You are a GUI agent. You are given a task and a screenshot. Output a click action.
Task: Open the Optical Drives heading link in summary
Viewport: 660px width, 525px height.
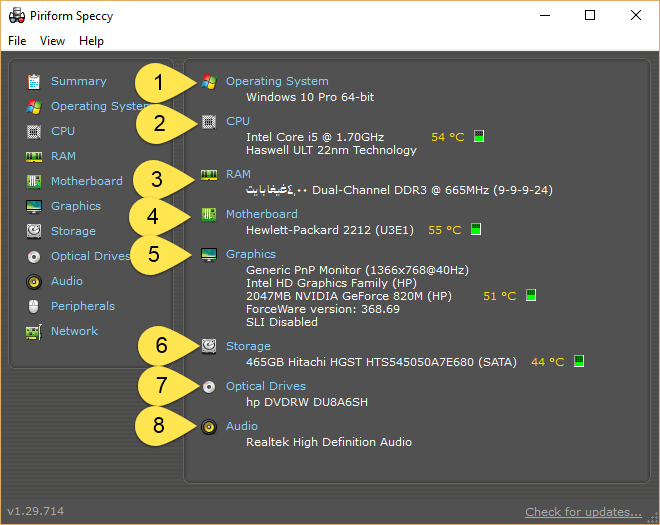point(266,386)
